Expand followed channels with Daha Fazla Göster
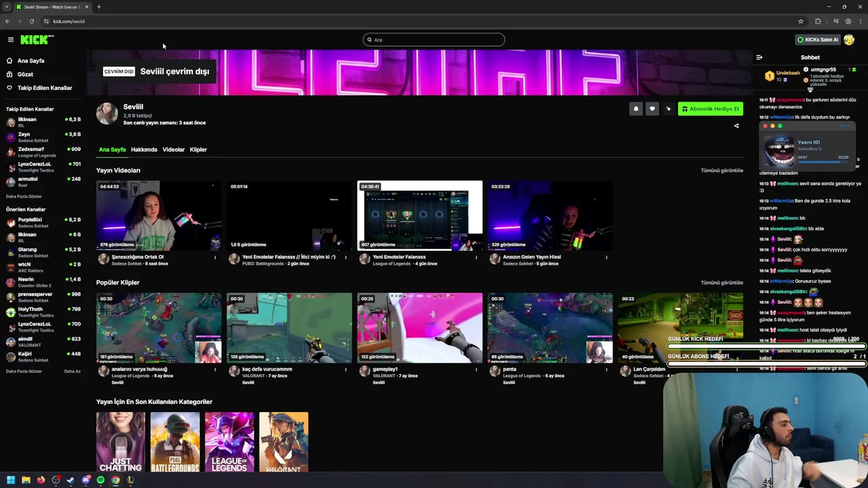 [x=24, y=197]
